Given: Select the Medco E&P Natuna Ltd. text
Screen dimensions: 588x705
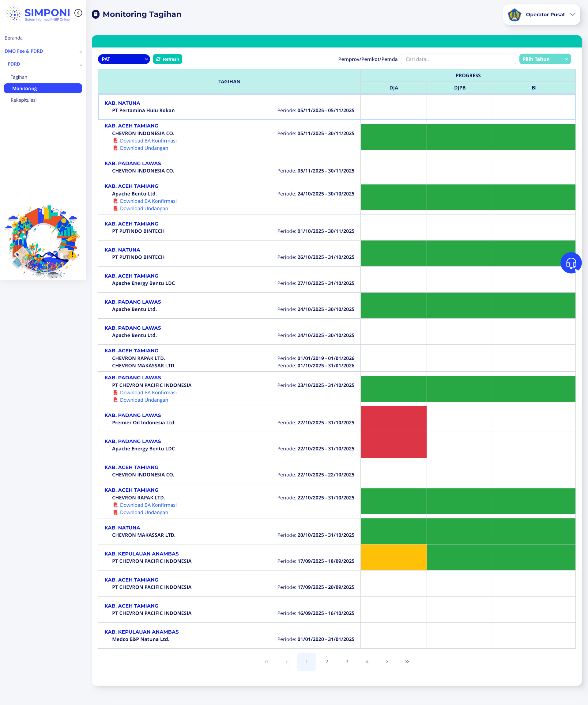Looking at the screenshot, I should (141, 639).
